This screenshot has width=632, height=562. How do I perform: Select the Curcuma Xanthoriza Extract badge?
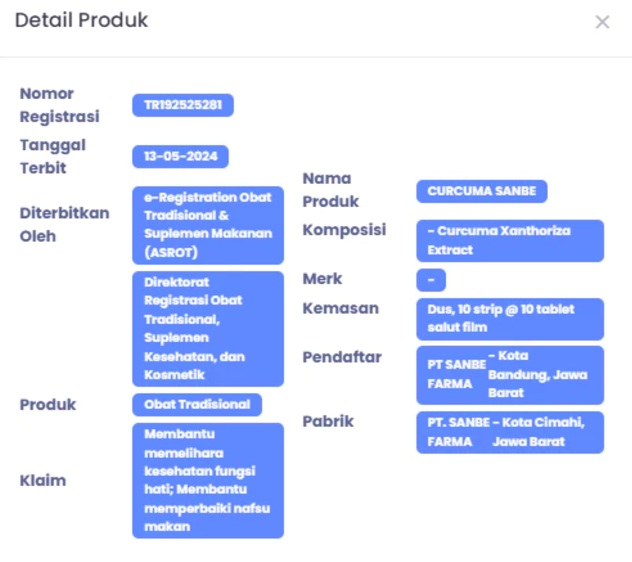point(510,240)
